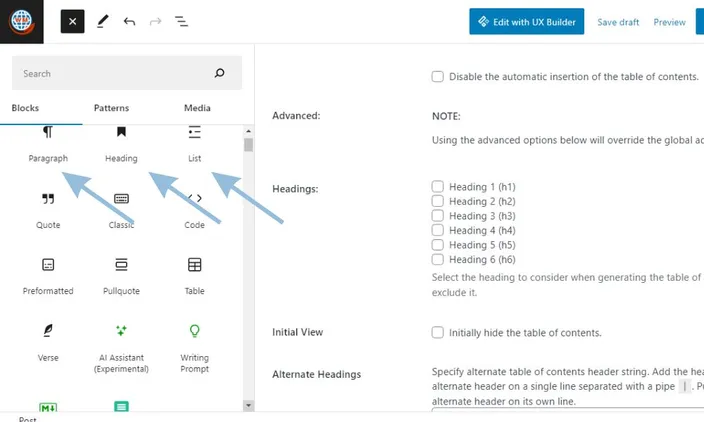Check Heading 5 (h5)
The image size is (704, 422).
click(438, 245)
